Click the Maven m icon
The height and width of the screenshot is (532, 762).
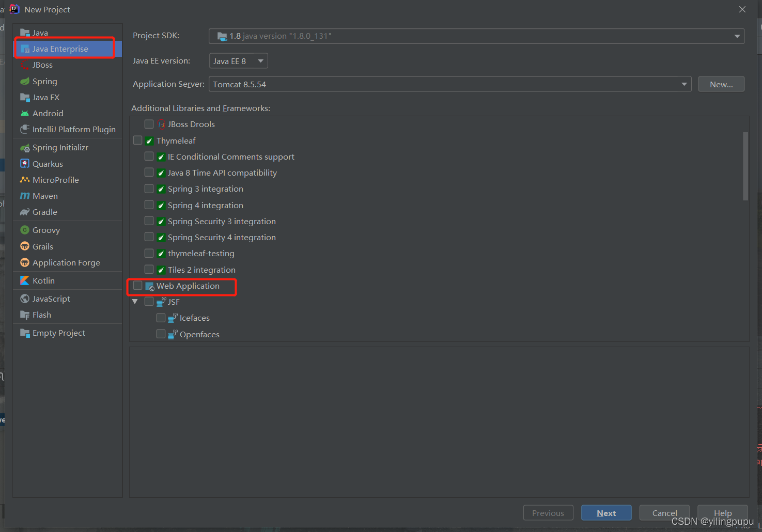point(25,196)
